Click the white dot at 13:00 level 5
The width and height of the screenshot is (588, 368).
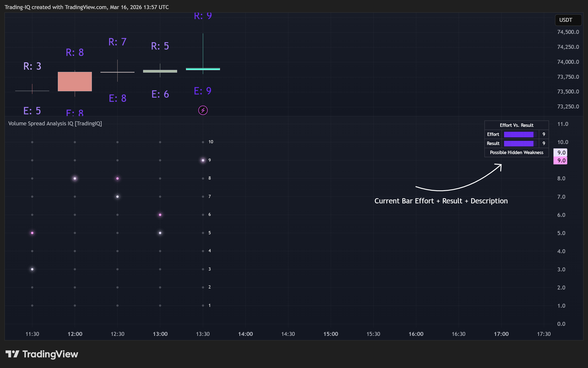160,233
